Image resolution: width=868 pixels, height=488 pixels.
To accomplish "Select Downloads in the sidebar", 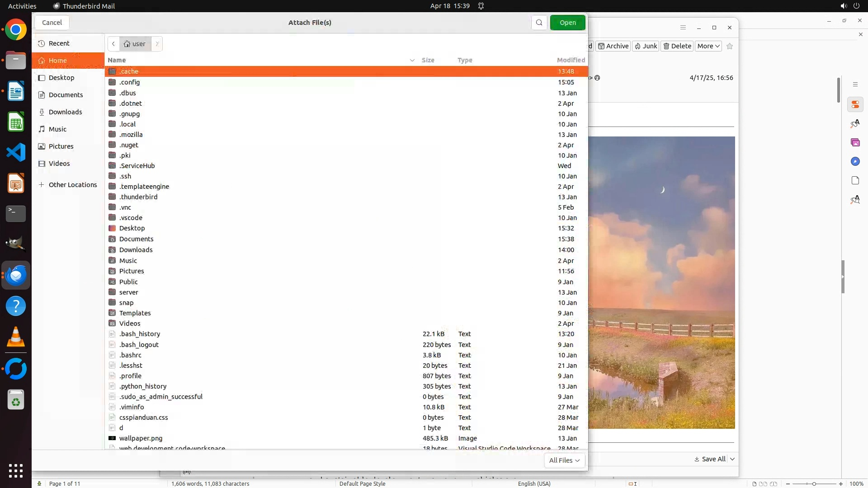I will 65,112.
